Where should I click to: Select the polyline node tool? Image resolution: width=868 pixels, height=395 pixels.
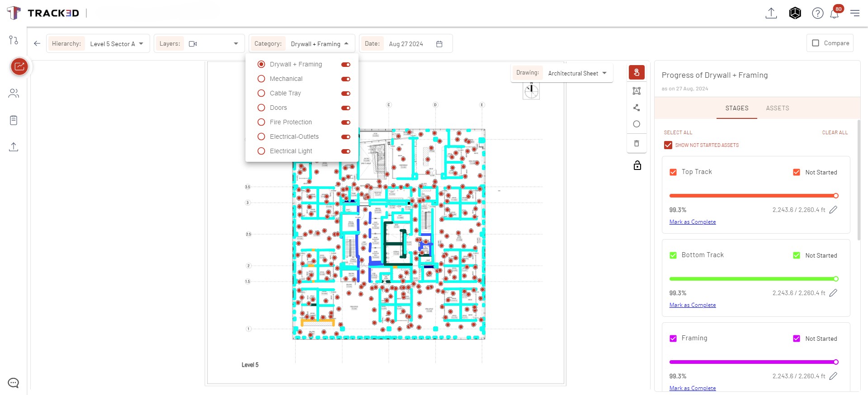point(637,108)
